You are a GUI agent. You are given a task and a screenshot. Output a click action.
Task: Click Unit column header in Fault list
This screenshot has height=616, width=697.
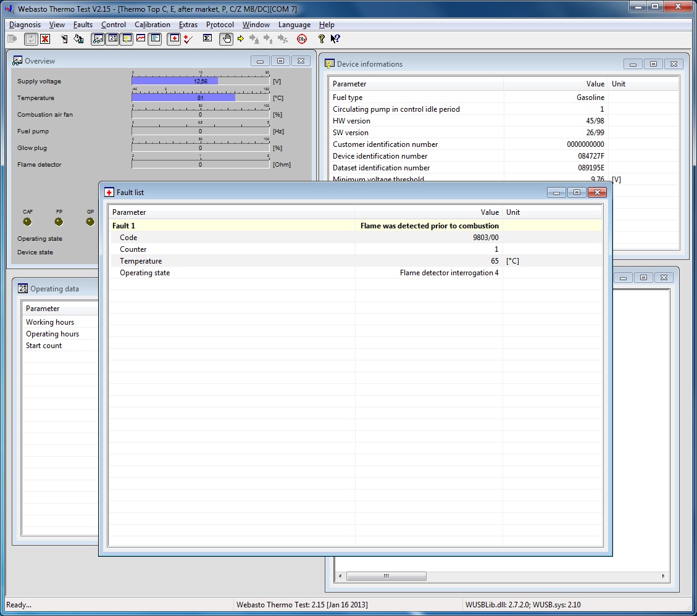tap(553, 212)
